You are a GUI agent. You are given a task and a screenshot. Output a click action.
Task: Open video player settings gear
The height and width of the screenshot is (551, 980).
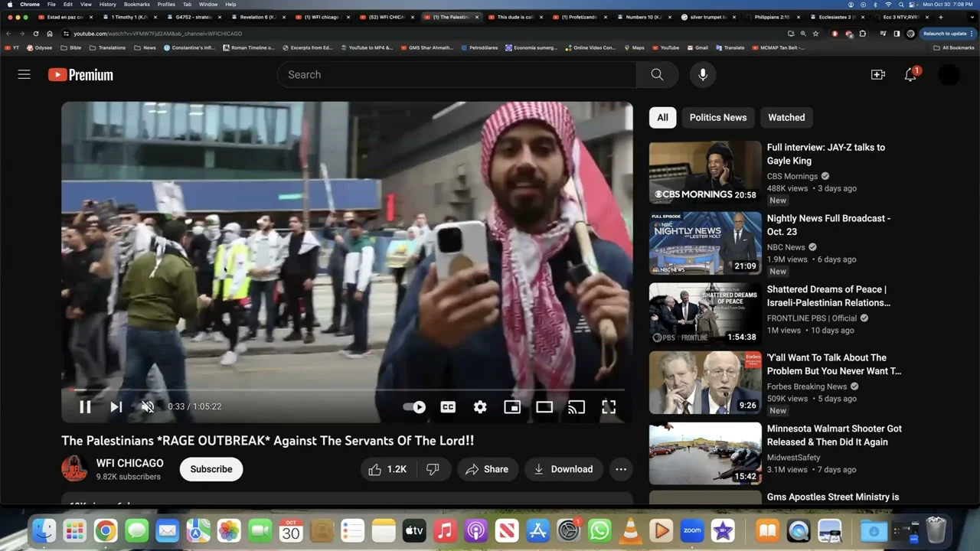(x=480, y=407)
